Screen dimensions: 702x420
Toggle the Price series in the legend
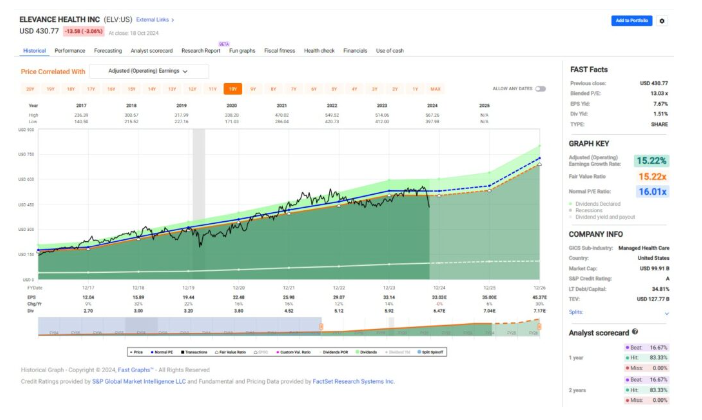[136, 352]
